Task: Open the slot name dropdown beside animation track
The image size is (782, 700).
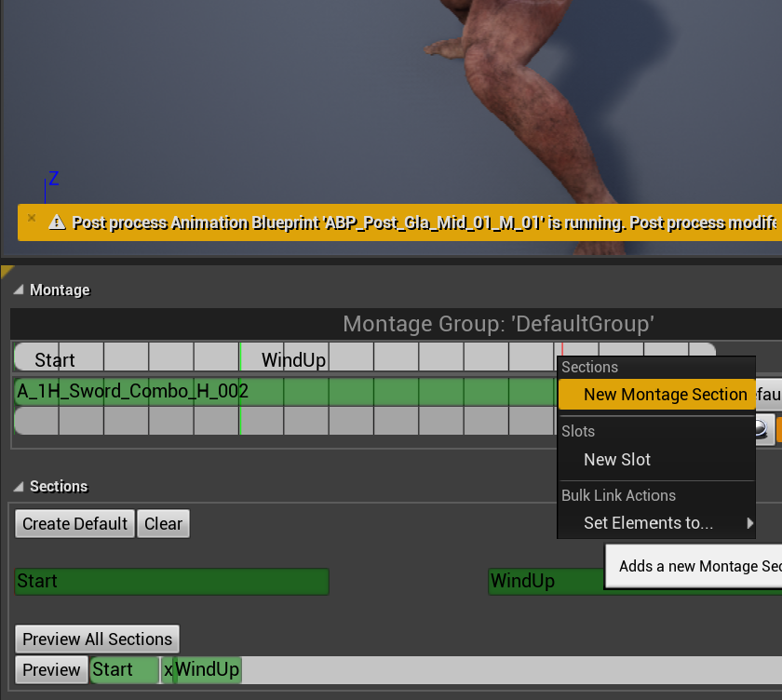Action: tap(767, 395)
